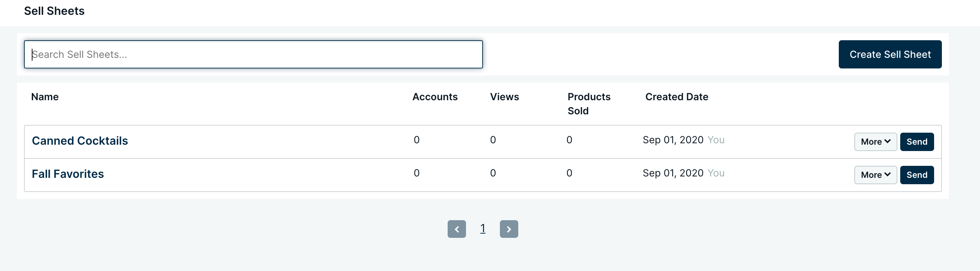The height and width of the screenshot is (271, 980).
Task: Click the Views count for Fall Favorites
Action: point(493,173)
